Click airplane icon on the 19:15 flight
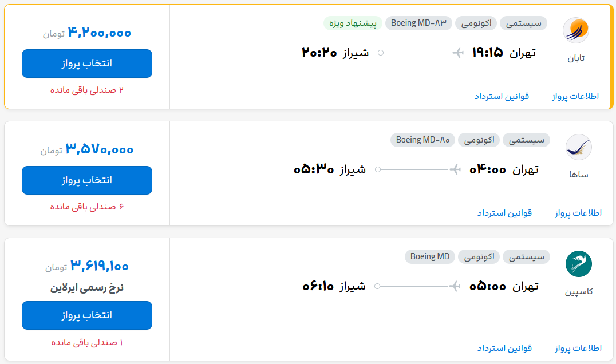The width and height of the screenshot is (616, 364). pyautogui.click(x=457, y=53)
